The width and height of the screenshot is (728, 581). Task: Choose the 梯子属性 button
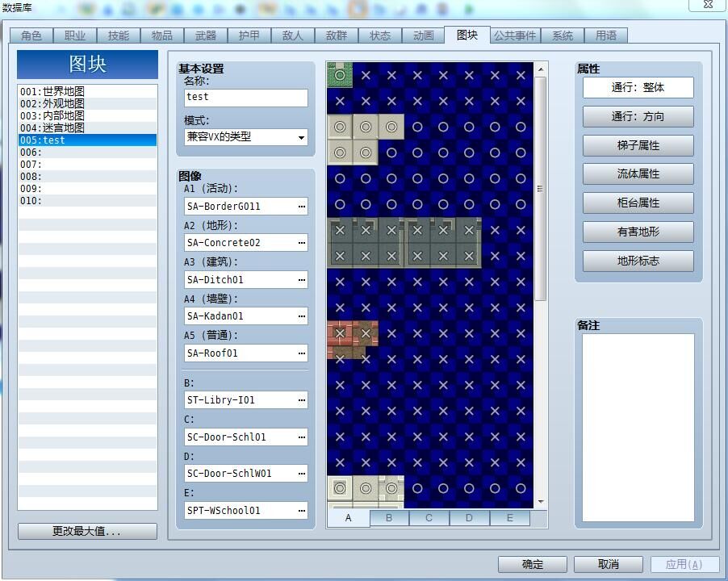point(638,146)
